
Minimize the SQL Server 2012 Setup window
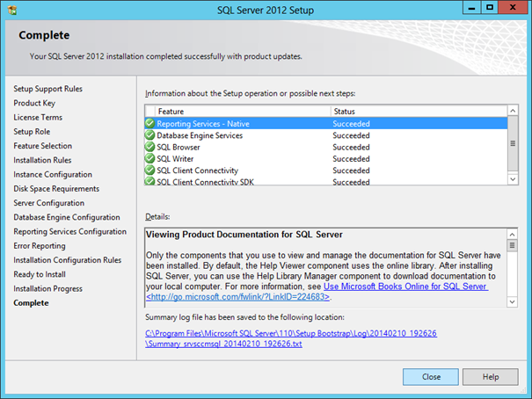(471, 8)
